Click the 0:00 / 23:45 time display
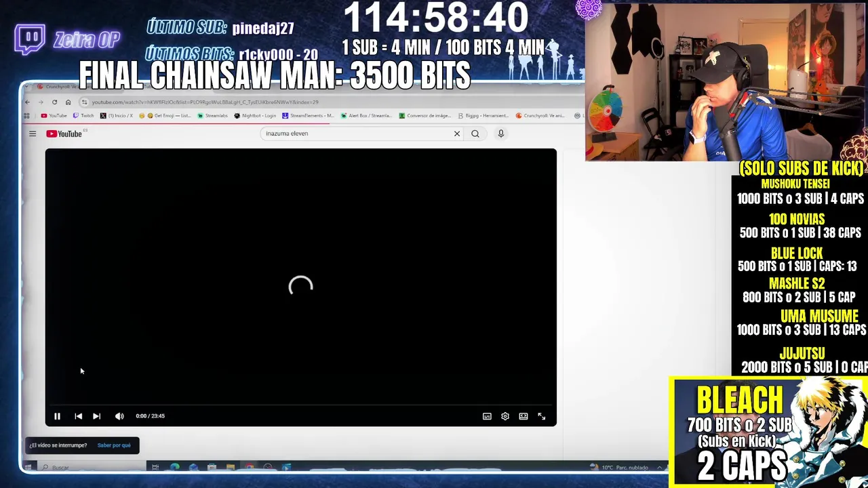This screenshot has height=488, width=868. click(150, 416)
